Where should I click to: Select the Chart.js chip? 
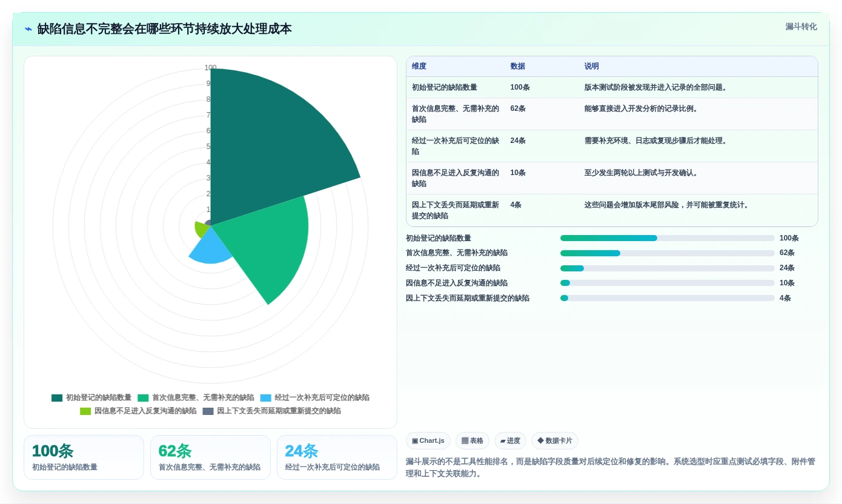428,441
